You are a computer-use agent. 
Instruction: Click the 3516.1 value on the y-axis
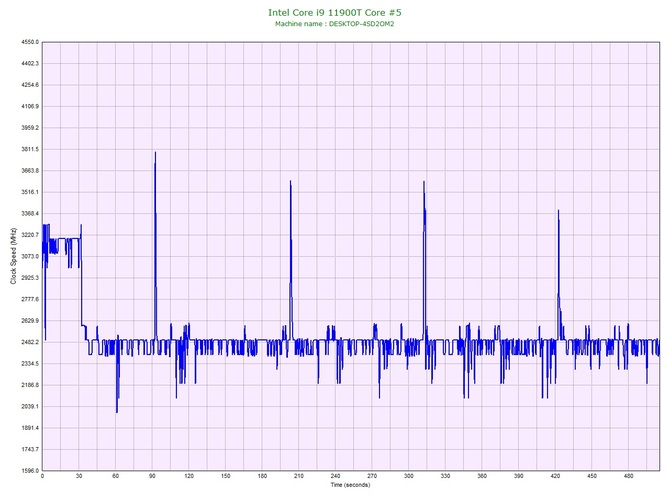(x=30, y=192)
